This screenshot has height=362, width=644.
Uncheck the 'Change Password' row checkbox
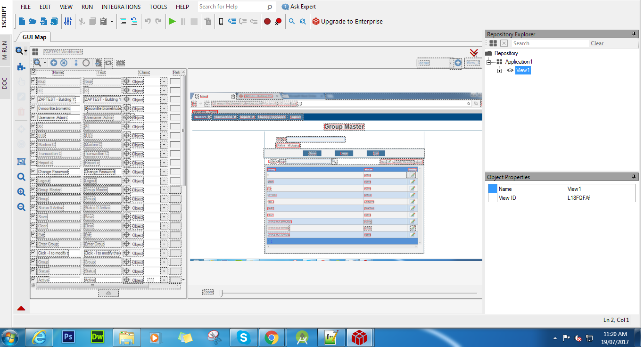tap(33, 172)
